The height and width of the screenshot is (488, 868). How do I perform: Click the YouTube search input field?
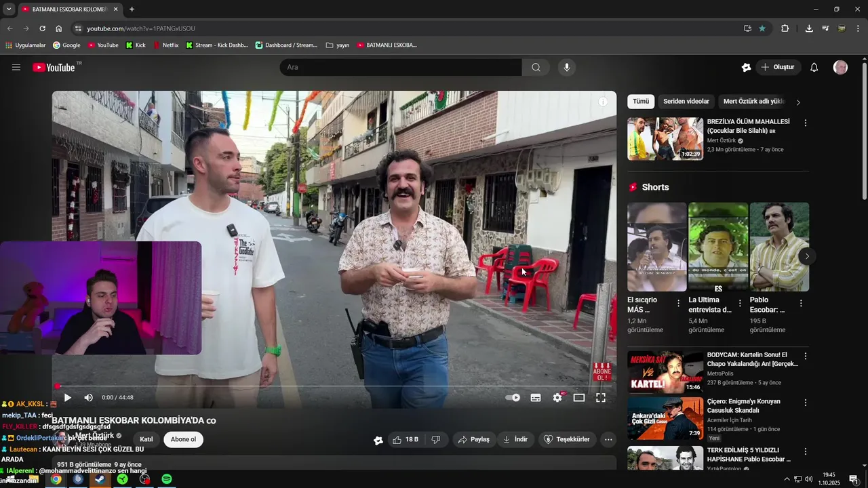pos(401,67)
